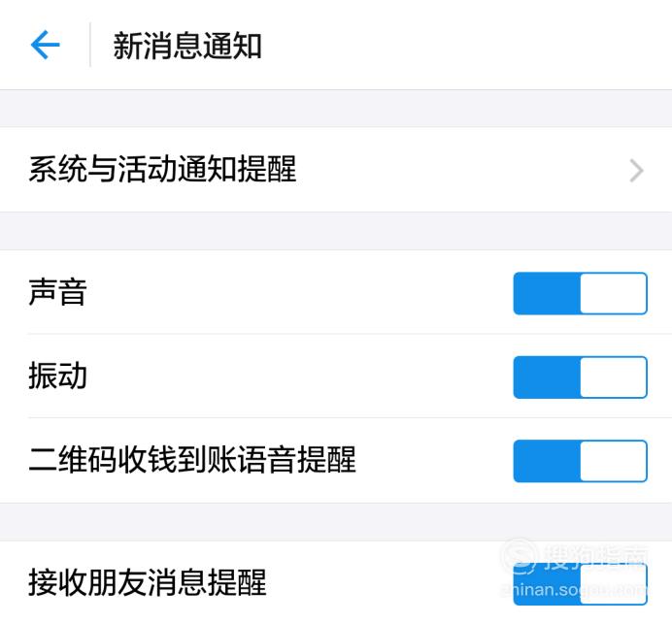The height and width of the screenshot is (623, 672).
Task: Tap the white knob of 声音 switch
Action: (614, 293)
